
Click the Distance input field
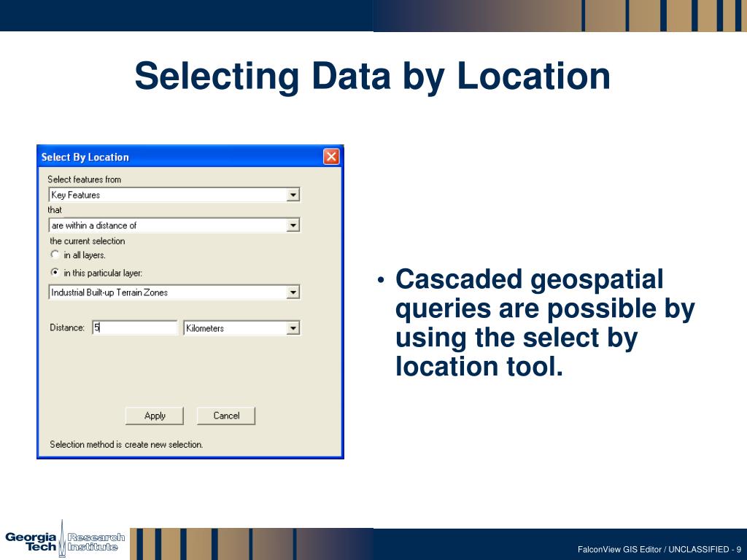click(x=135, y=327)
